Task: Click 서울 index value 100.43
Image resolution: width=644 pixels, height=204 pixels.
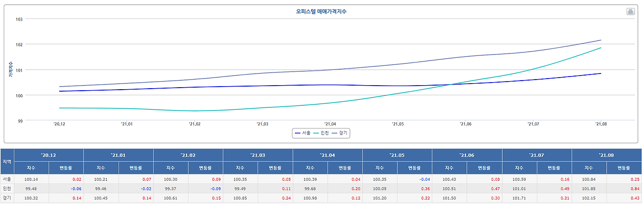Action: (x=449, y=179)
